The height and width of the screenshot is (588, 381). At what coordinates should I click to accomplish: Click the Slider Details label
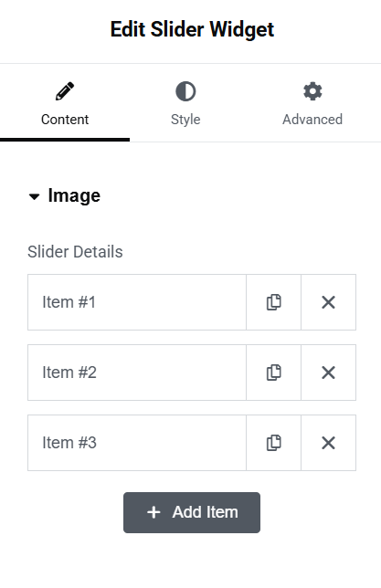pyautogui.click(x=75, y=252)
